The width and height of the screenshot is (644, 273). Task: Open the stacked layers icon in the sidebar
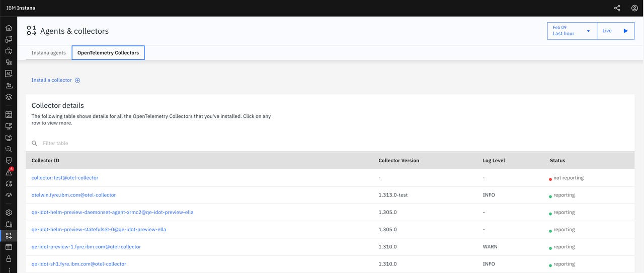point(9,97)
